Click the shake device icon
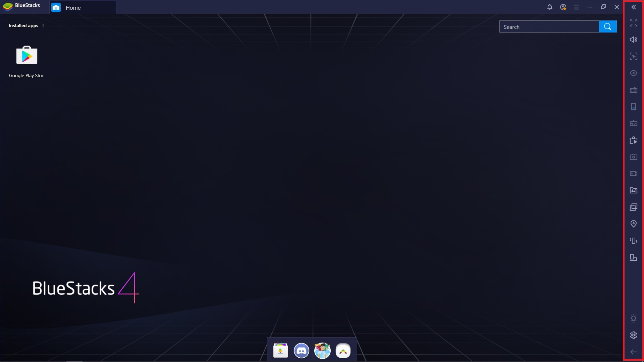This screenshot has width=644, height=362. (634, 241)
